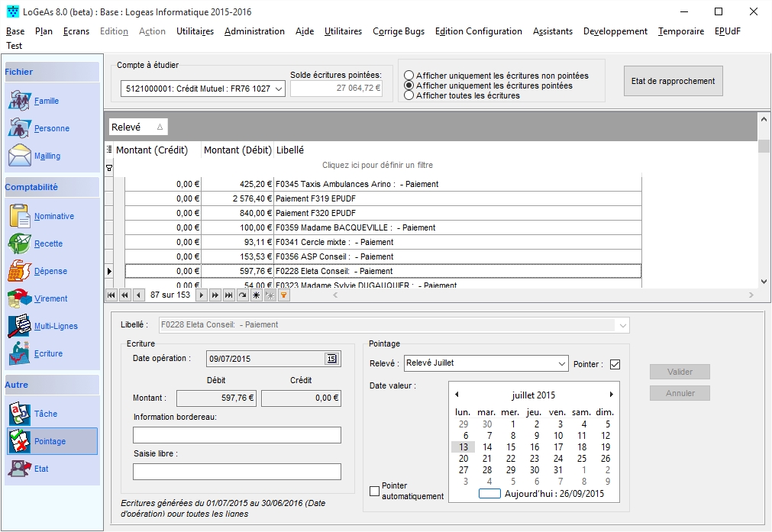The image size is (772, 532).
Task: Open the Etat sidebar icon
Action: click(20, 469)
